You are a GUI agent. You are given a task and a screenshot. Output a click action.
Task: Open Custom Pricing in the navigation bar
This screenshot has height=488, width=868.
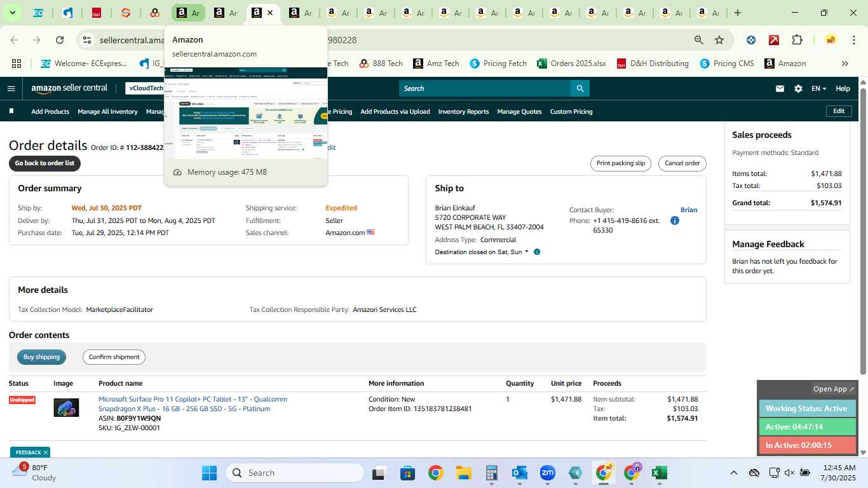point(571,111)
